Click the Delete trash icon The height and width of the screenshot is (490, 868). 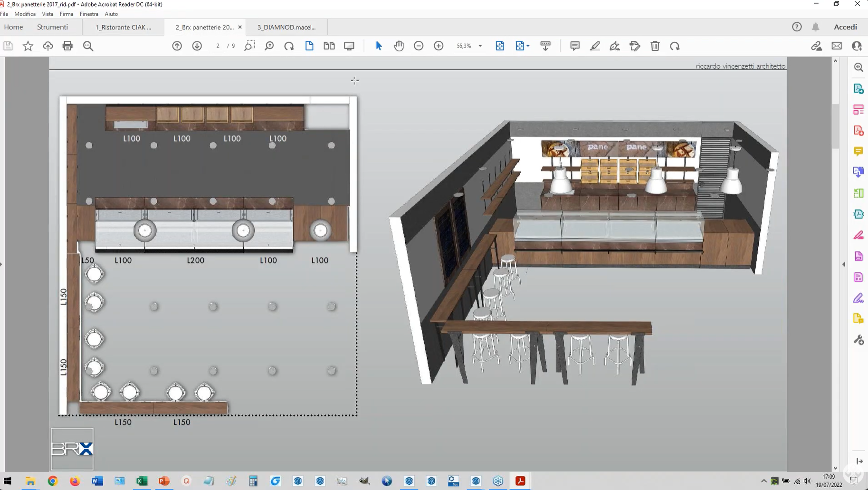(x=655, y=46)
